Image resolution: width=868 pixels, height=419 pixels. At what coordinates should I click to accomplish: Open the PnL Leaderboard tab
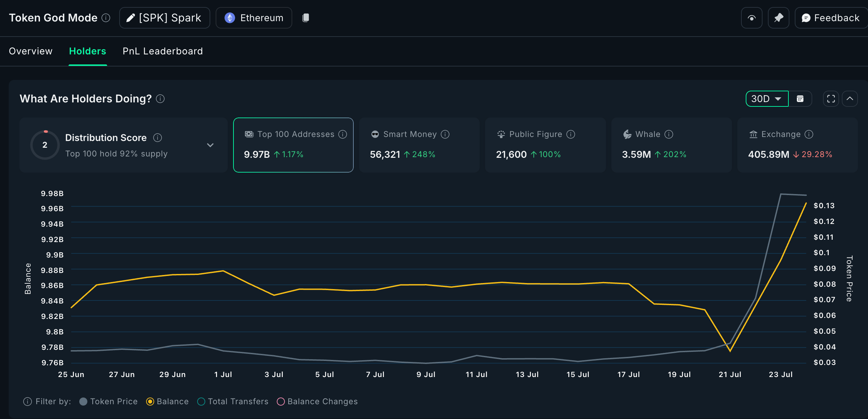[162, 51]
